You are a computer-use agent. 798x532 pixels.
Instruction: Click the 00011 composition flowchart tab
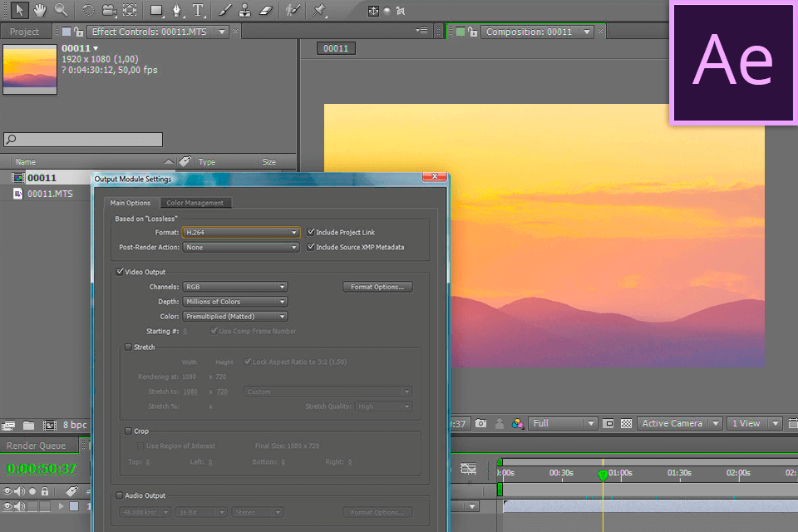point(336,48)
